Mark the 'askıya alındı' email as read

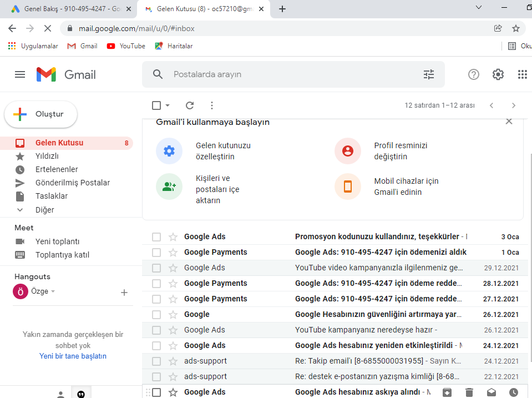point(492,392)
